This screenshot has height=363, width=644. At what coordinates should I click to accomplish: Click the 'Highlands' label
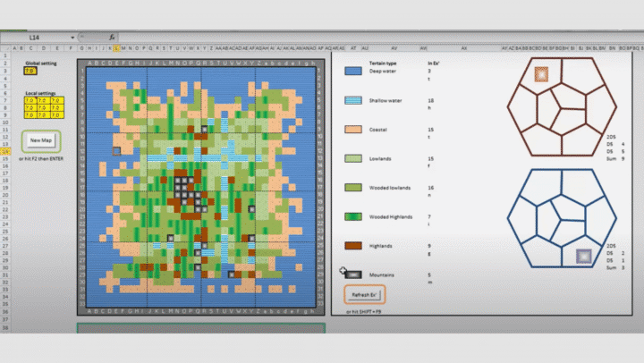pos(380,246)
